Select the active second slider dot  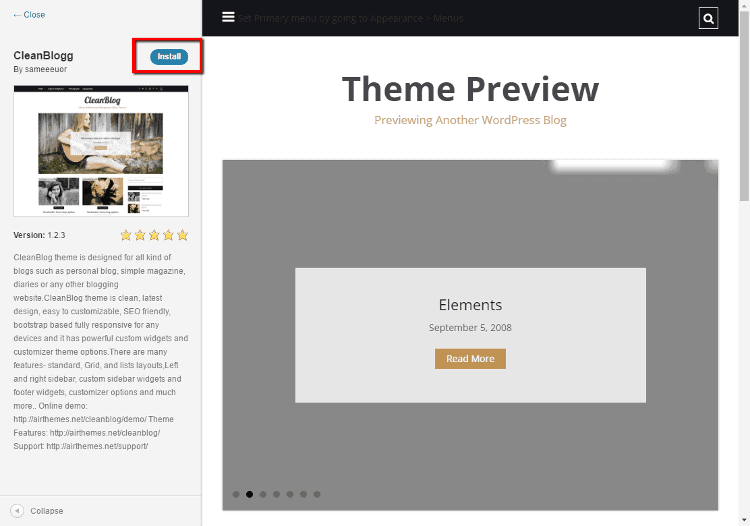(249, 494)
